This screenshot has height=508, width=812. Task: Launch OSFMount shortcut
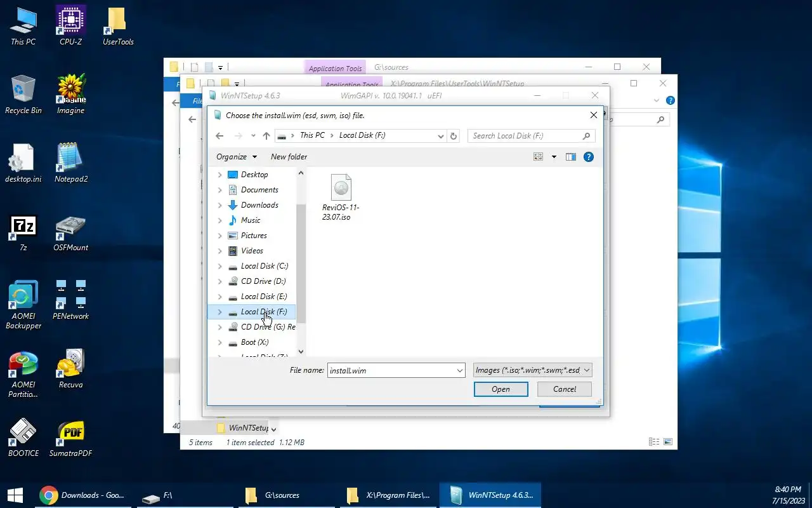pos(70,232)
